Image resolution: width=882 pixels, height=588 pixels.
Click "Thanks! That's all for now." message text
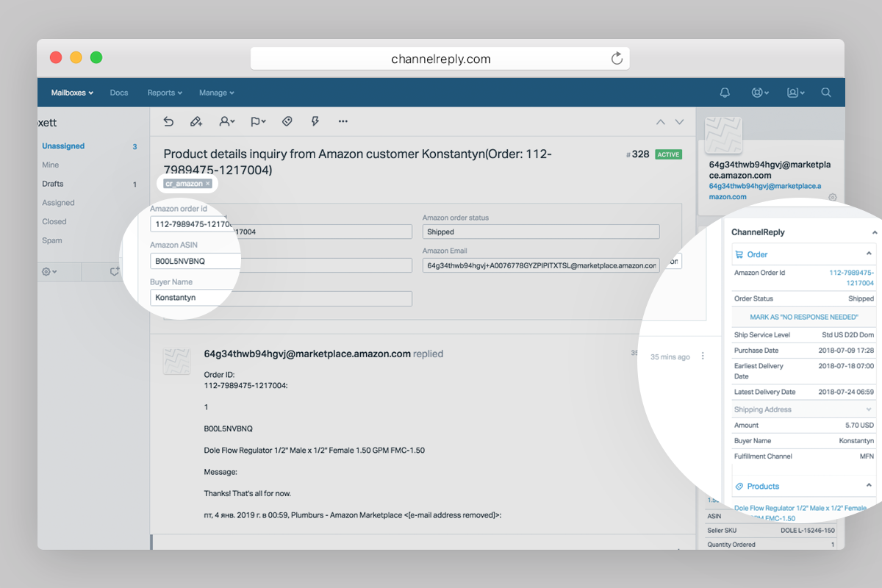tap(248, 493)
